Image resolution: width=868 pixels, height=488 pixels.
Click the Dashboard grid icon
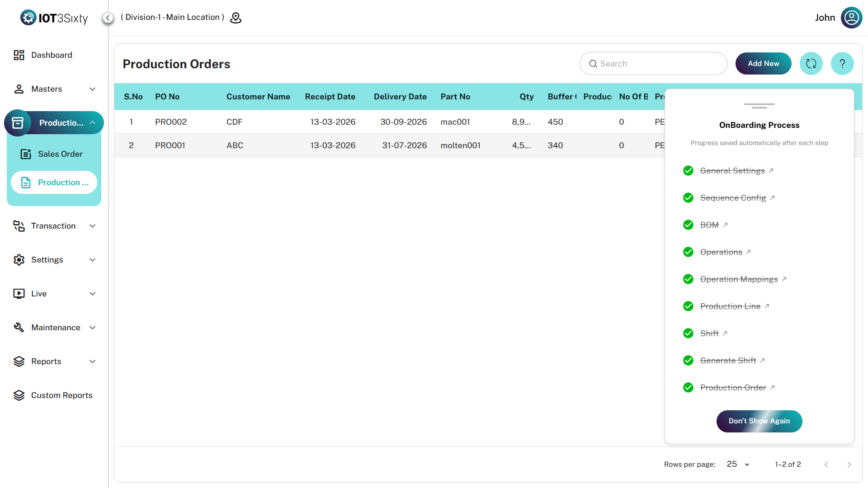click(x=19, y=55)
